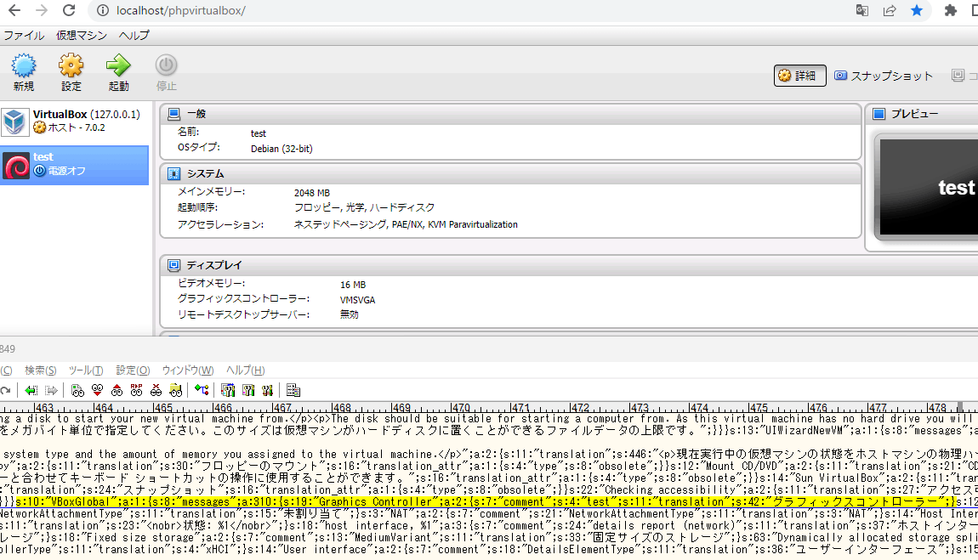This screenshot has width=978, height=560.
Task: Click the 停止 (Stop) power icon
Action: tap(166, 65)
